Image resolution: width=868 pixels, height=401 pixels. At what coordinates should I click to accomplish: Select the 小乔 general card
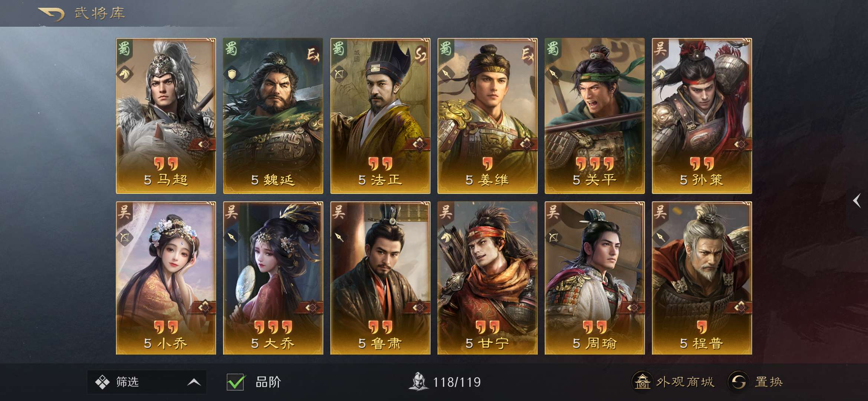click(x=166, y=278)
